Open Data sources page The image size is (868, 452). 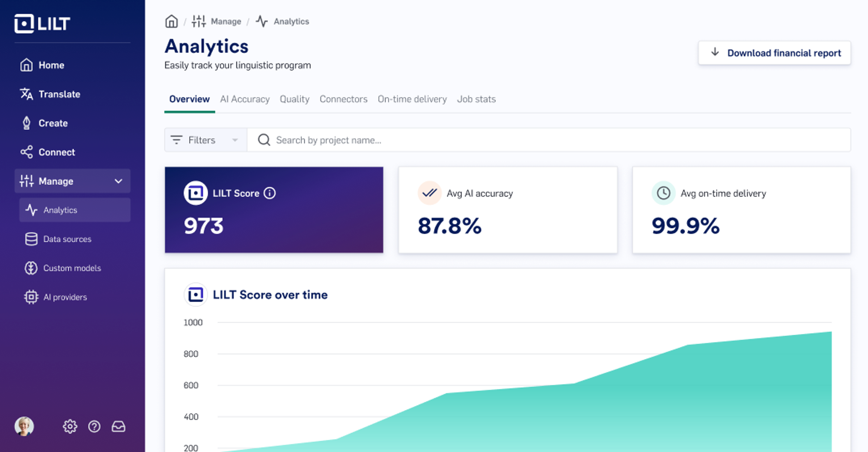(75, 239)
